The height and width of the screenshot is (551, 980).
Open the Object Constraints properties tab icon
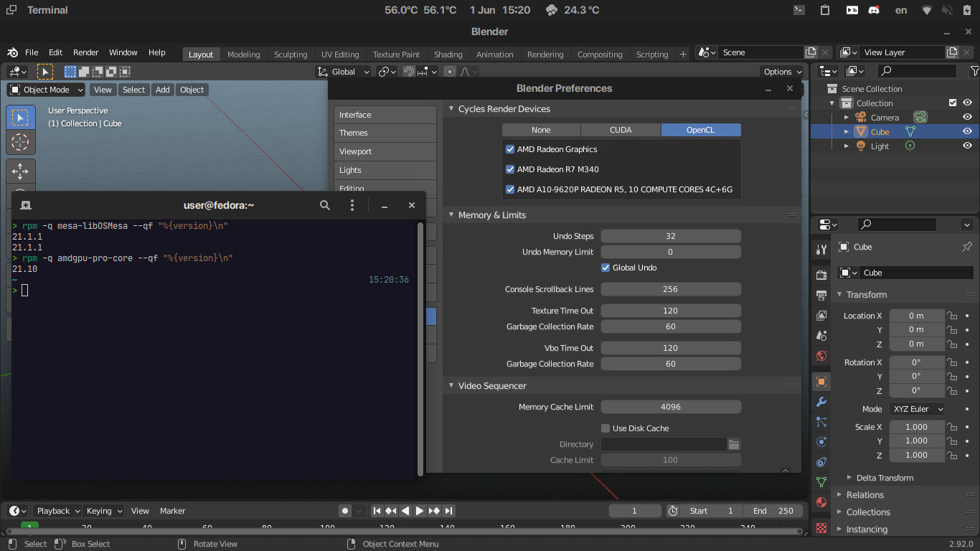click(x=821, y=462)
